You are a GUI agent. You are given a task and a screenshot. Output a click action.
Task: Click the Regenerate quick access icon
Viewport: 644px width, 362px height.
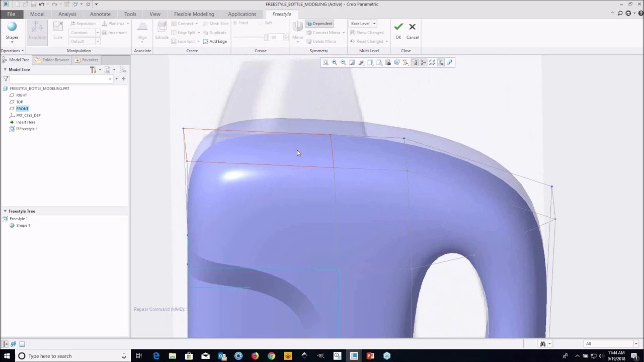(67, 4)
